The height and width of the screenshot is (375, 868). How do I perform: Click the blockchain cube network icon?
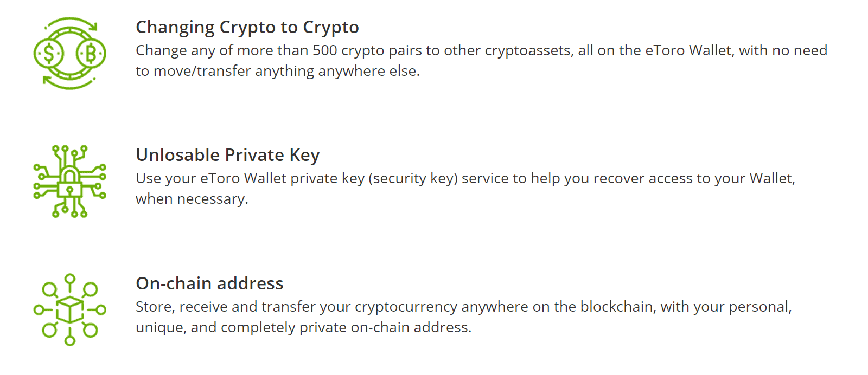click(69, 309)
